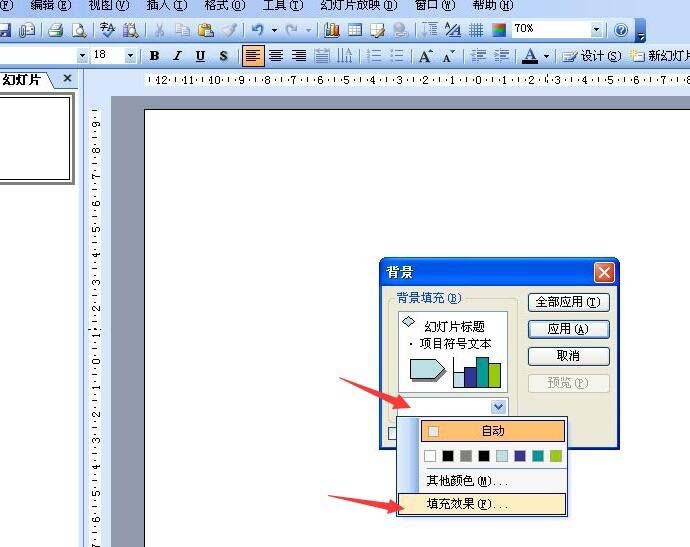Image resolution: width=690 pixels, height=547 pixels.
Task: Open Help question mark icon
Action: point(621,30)
